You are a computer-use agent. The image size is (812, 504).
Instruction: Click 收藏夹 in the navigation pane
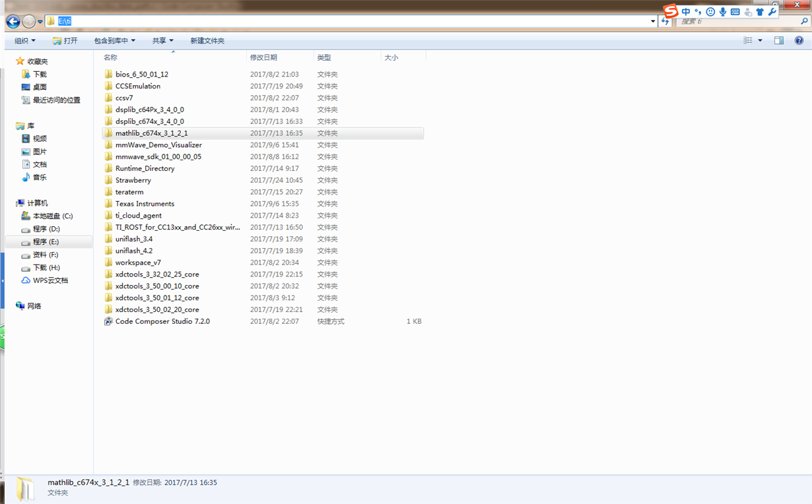coord(38,61)
